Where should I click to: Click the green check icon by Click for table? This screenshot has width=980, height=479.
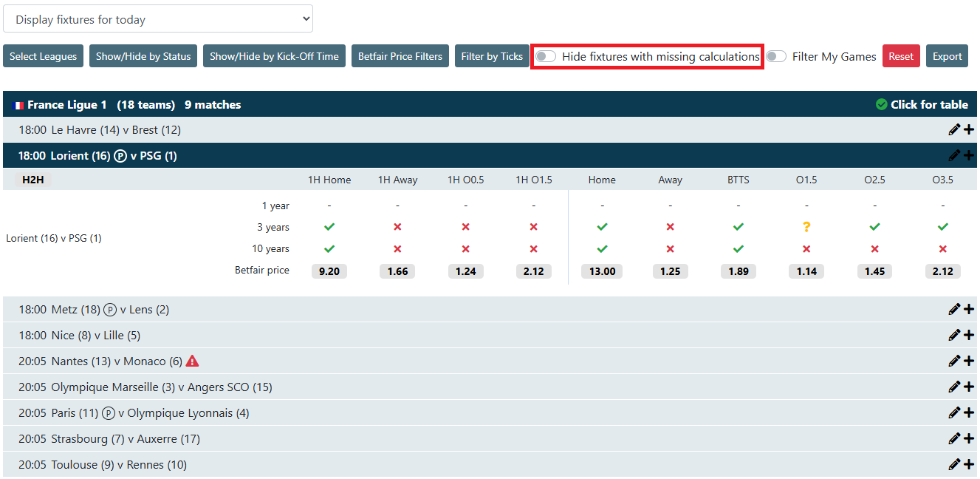(x=881, y=105)
